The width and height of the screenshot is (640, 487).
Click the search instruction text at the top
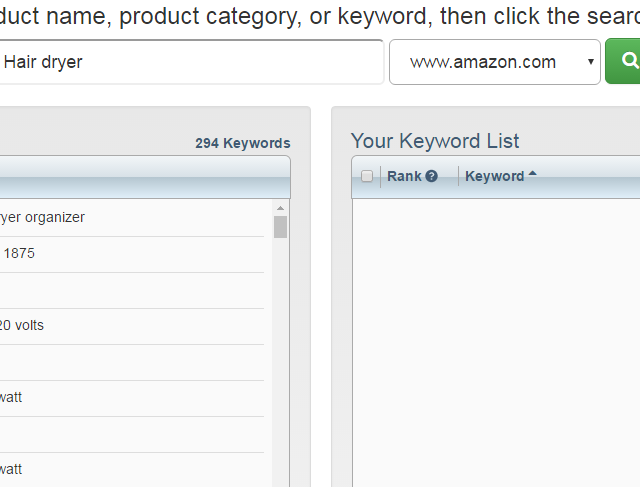tap(320, 16)
